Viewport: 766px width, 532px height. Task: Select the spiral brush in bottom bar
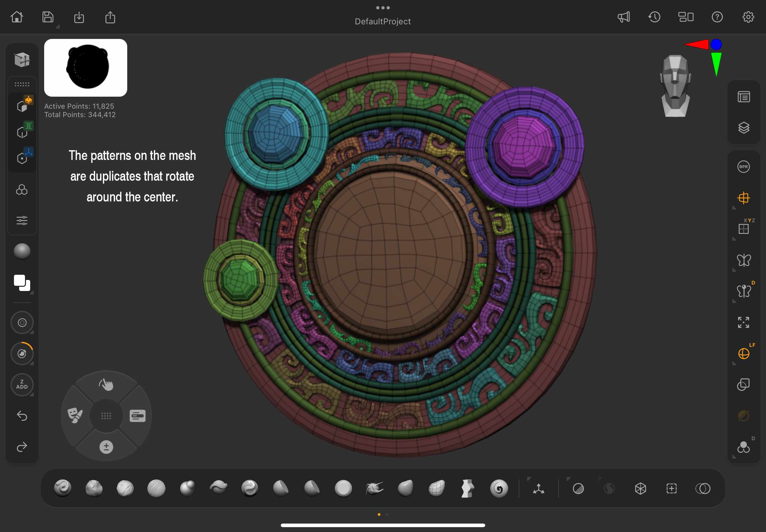click(x=499, y=489)
